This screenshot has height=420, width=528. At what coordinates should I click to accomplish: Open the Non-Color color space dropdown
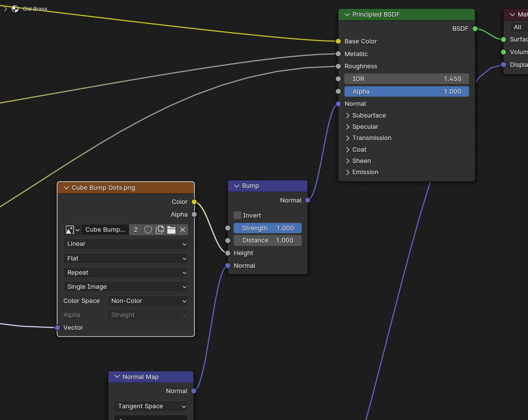pyautogui.click(x=147, y=301)
